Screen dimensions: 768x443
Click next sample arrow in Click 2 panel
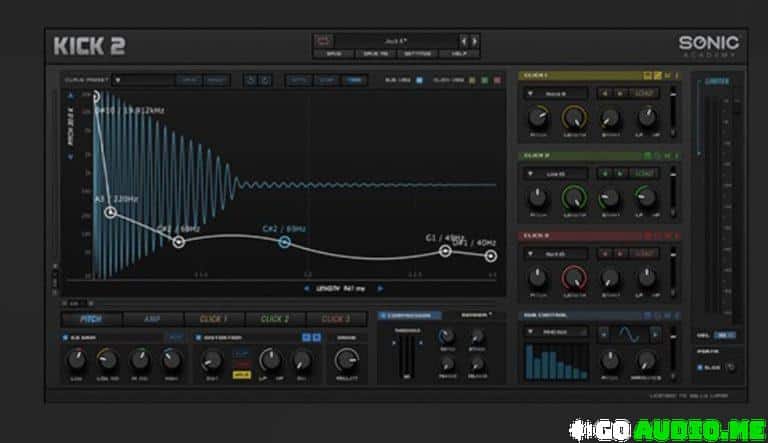(620, 173)
